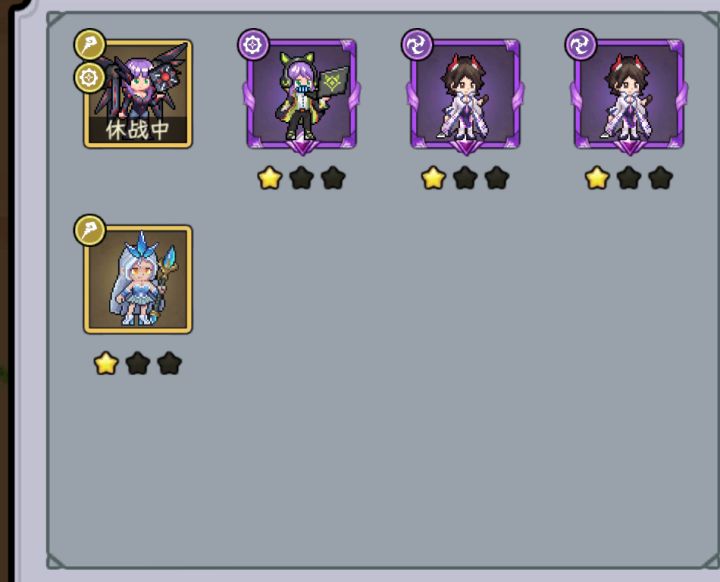Click the purple gear badge on hacker card
The image size is (720, 582).
tap(253, 45)
